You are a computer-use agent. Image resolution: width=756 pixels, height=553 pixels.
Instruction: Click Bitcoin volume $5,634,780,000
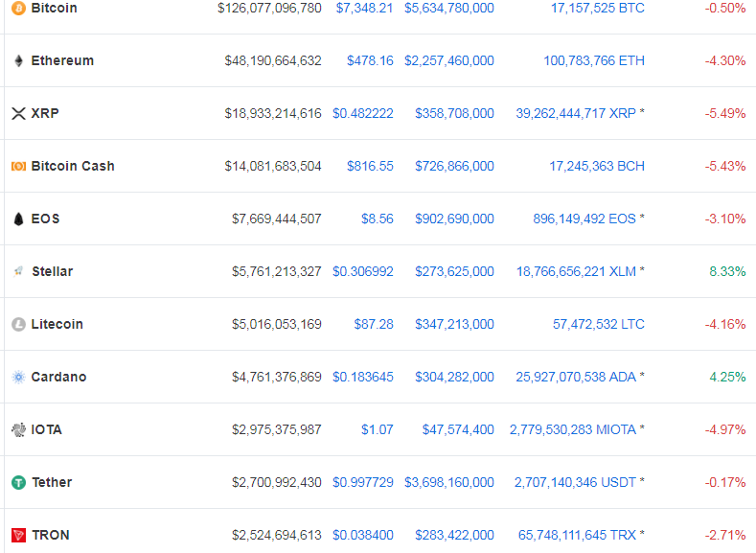pyautogui.click(x=449, y=9)
